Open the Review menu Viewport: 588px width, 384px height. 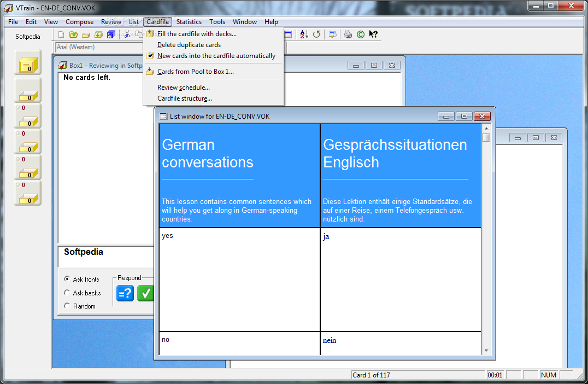click(x=111, y=22)
